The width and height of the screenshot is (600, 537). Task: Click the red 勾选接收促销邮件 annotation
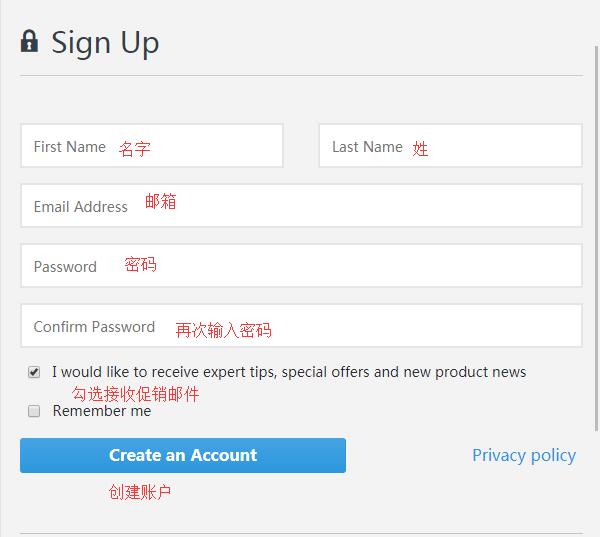tap(136, 394)
